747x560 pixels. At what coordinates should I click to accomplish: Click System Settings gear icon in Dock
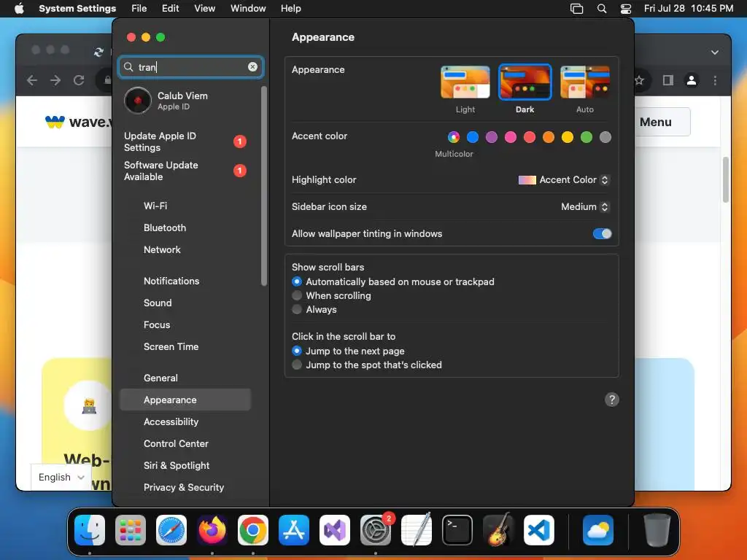click(x=376, y=530)
